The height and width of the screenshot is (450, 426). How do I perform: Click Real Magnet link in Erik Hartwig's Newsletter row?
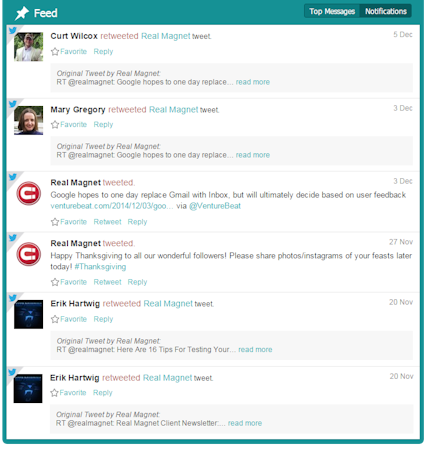tap(167, 378)
